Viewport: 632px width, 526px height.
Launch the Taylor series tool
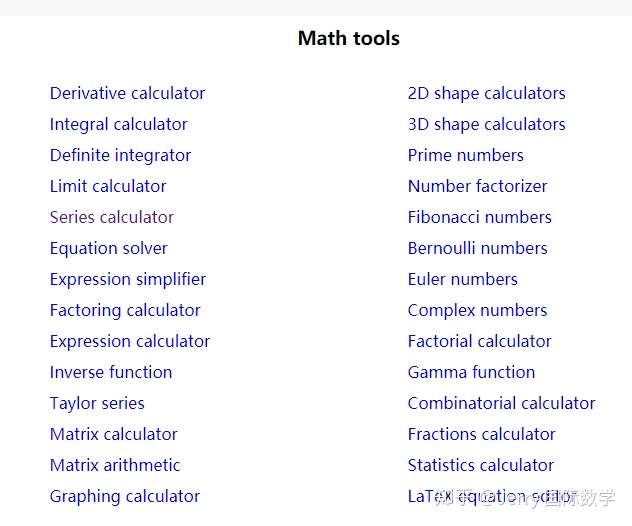97,403
